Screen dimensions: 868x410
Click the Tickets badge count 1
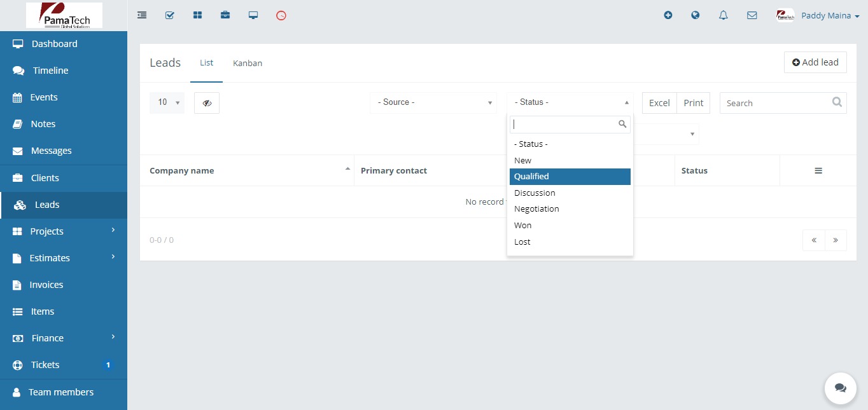pos(108,365)
